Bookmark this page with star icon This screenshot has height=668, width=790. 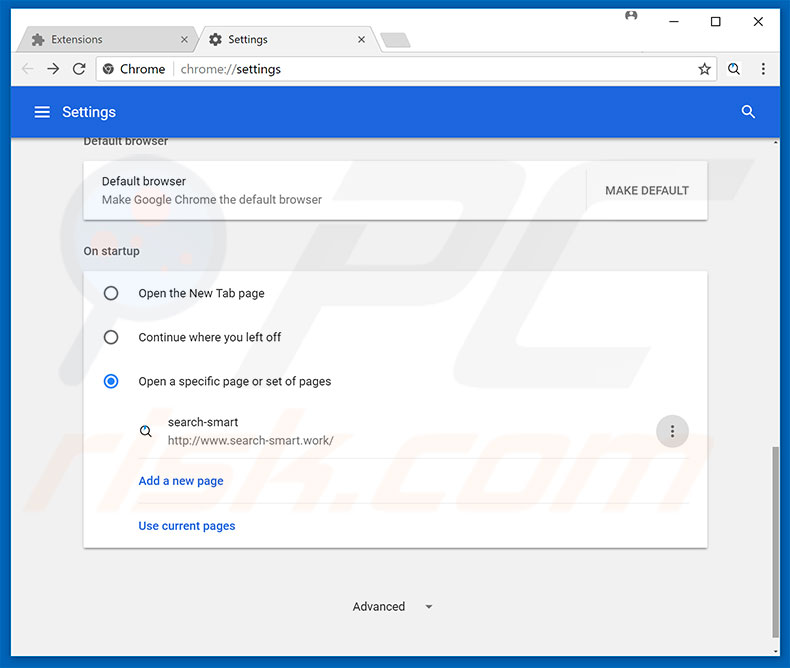(704, 69)
